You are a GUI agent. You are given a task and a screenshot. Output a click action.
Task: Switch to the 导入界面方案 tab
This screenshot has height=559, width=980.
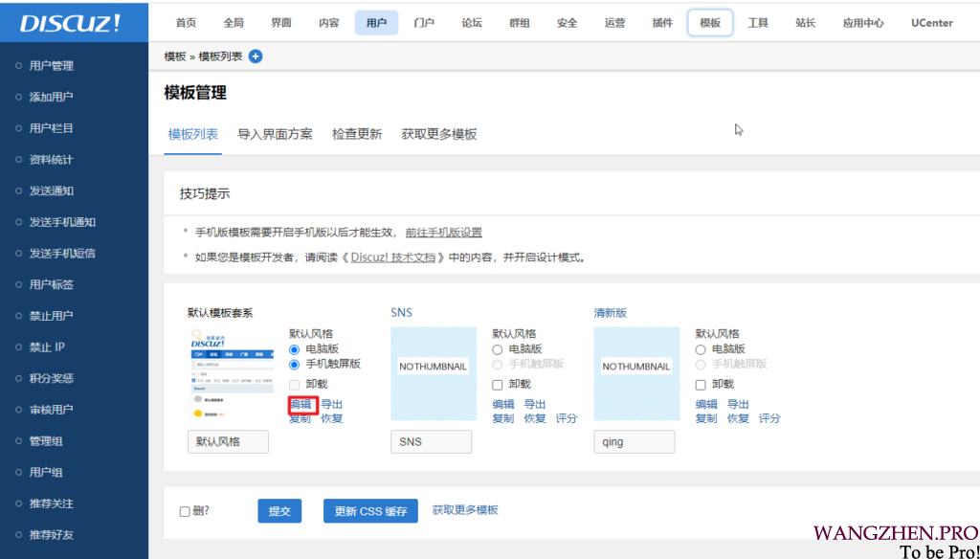275,134
